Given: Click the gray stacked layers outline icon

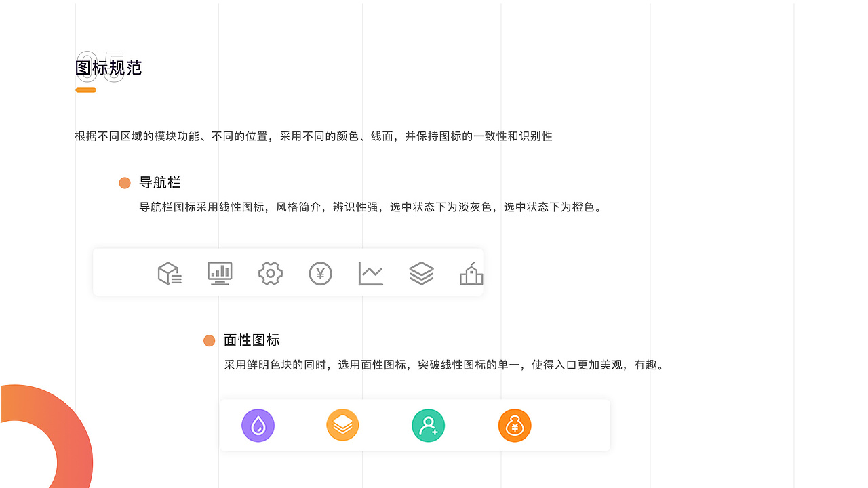Looking at the screenshot, I should (421, 273).
